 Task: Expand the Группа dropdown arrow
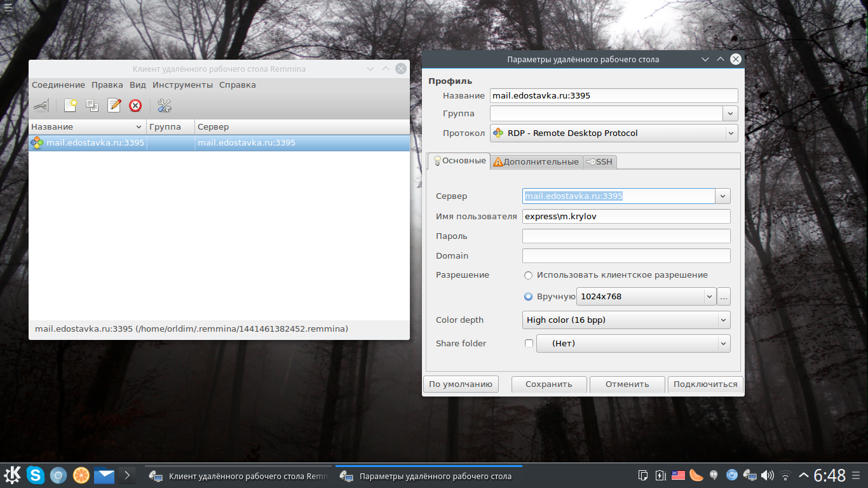point(731,114)
